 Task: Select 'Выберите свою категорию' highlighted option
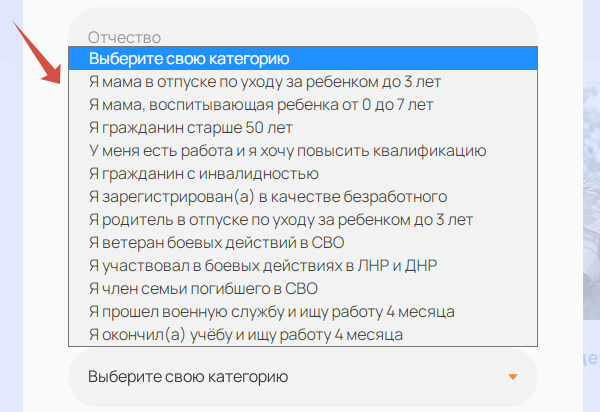(x=303, y=59)
